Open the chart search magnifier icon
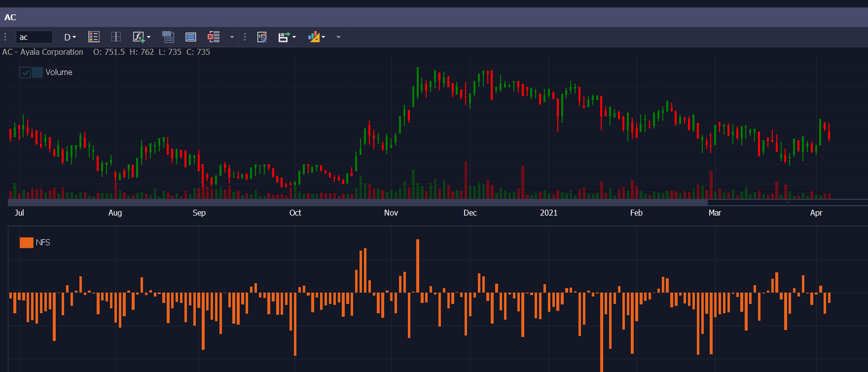Screen dimensions: 868x372 pos(262,37)
